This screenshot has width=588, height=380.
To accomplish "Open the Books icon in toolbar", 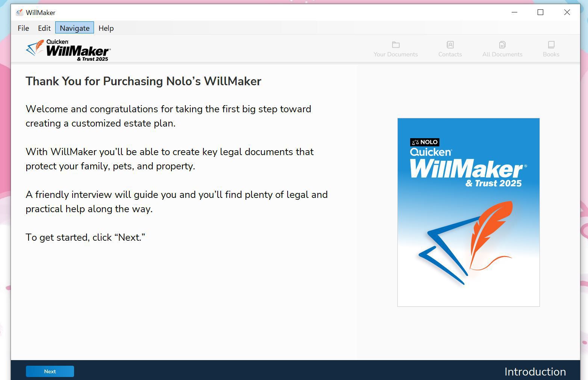I will point(551,45).
